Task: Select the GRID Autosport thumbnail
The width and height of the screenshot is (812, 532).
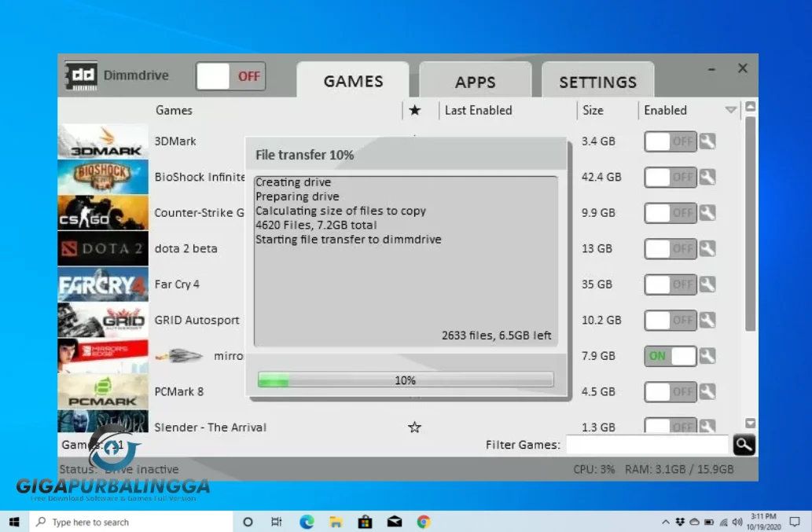Action: pyautogui.click(x=103, y=320)
